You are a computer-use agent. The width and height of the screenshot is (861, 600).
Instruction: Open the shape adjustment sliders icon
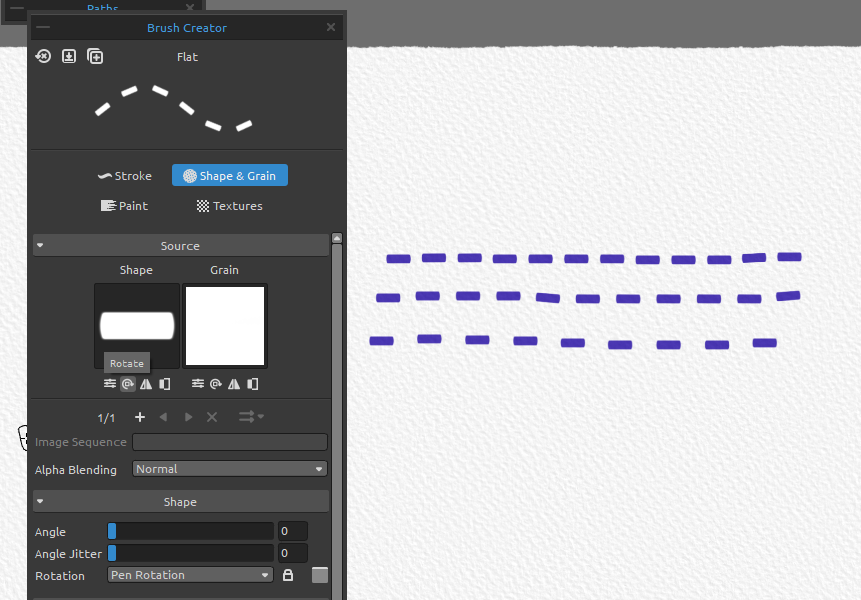click(109, 383)
